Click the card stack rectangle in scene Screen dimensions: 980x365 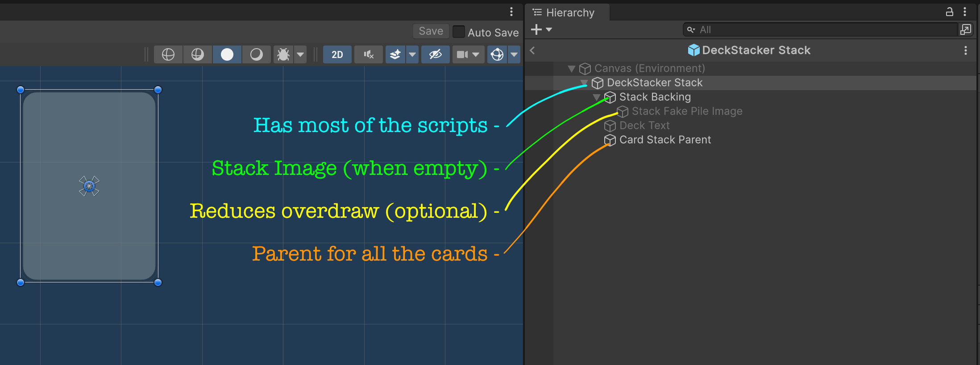point(89,186)
